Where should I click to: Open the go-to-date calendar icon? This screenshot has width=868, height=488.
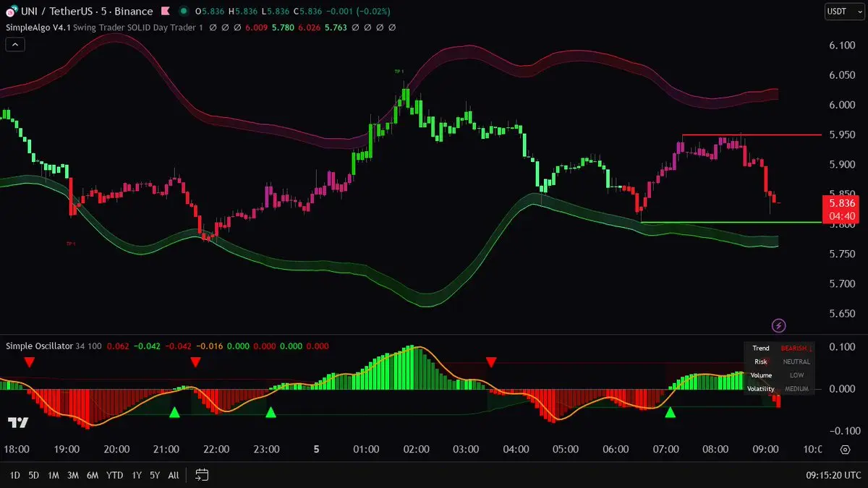202,475
